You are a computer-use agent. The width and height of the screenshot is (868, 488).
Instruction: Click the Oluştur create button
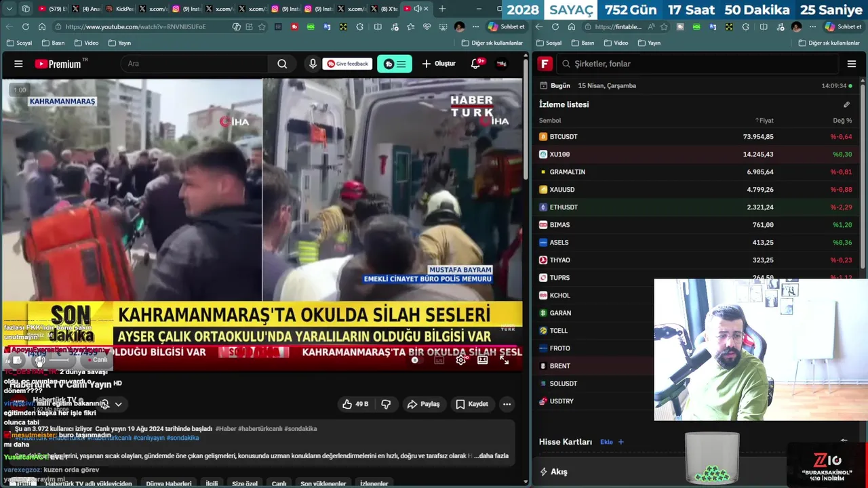coord(439,64)
